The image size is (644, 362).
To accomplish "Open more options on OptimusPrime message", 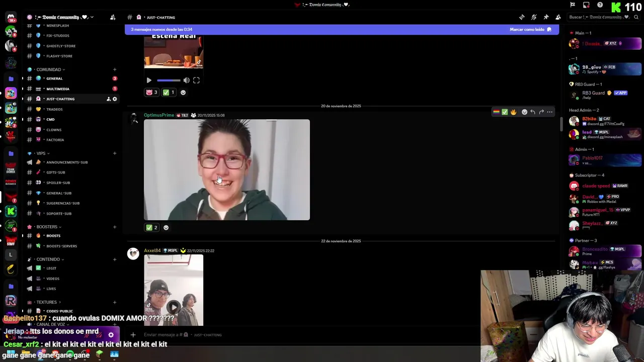I will tap(550, 112).
